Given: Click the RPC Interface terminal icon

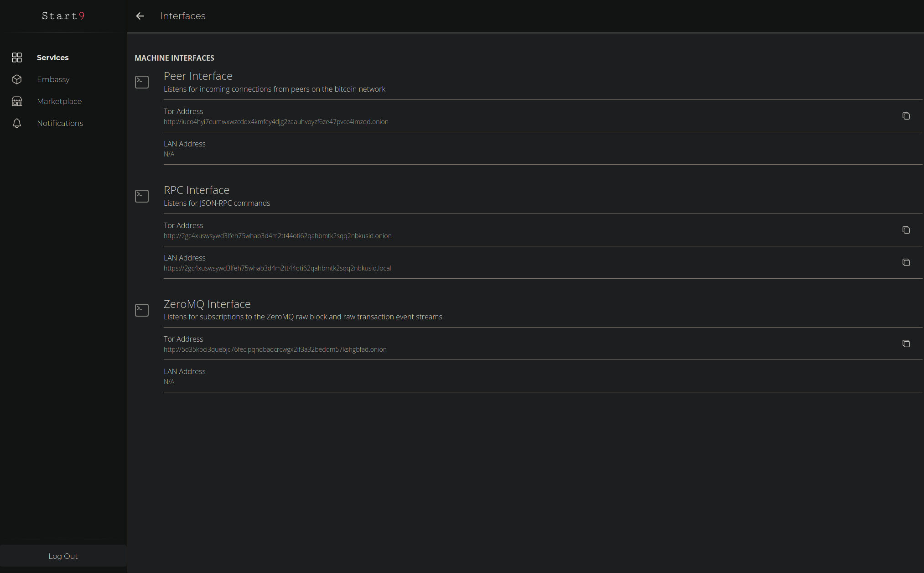Looking at the screenshot, I should click(x=142, y=196).
